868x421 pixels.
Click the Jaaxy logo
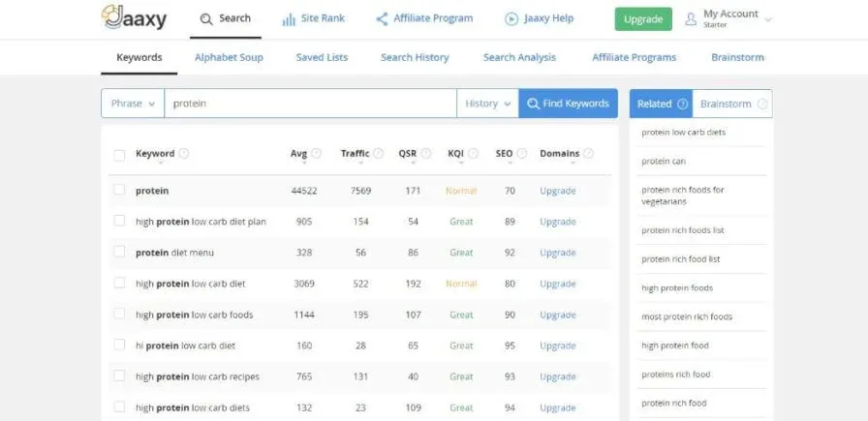[x=134, y=17]
